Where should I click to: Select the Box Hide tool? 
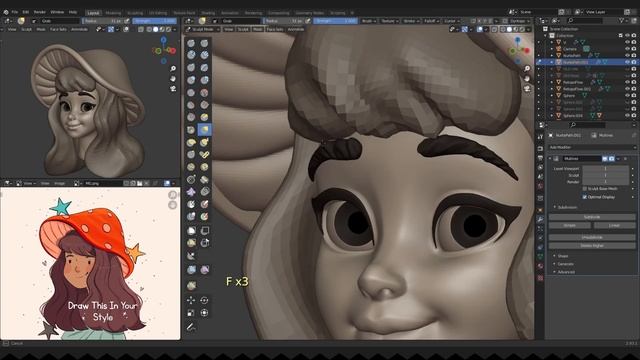point(204,231)
